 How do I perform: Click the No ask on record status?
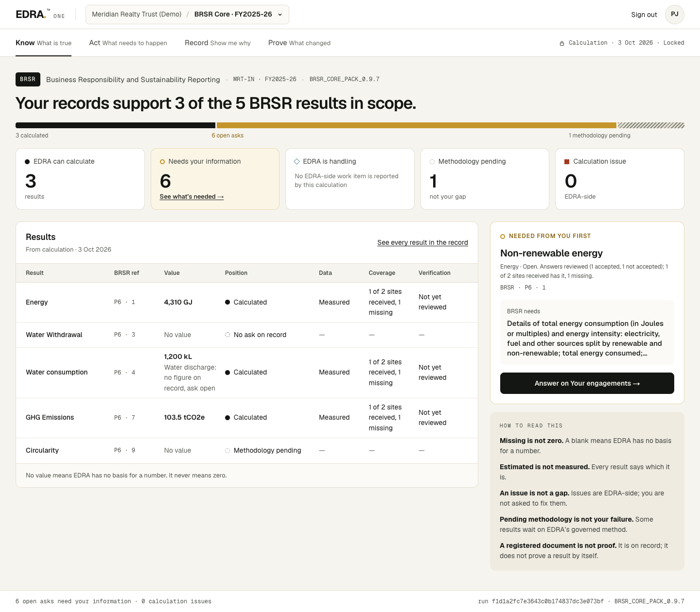[x=255, y=335]
